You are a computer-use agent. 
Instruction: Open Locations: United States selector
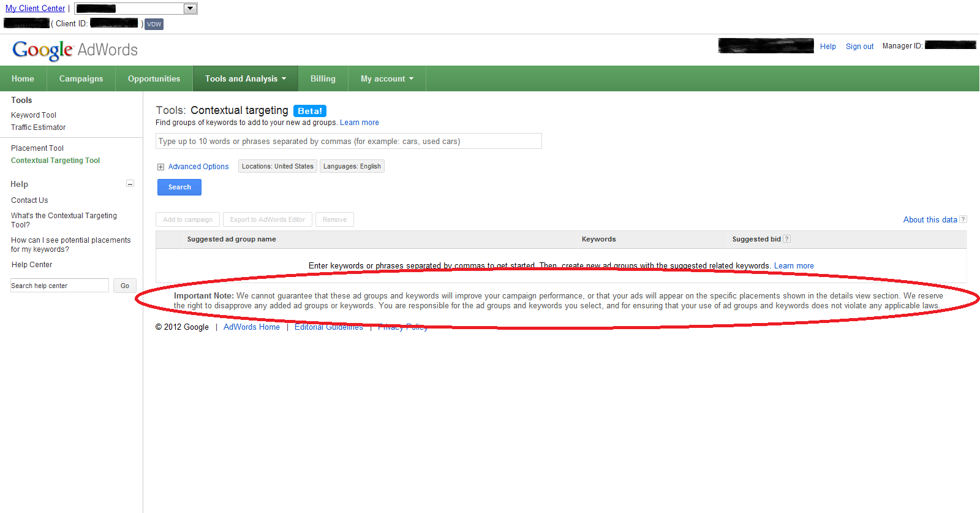point(277,166)
